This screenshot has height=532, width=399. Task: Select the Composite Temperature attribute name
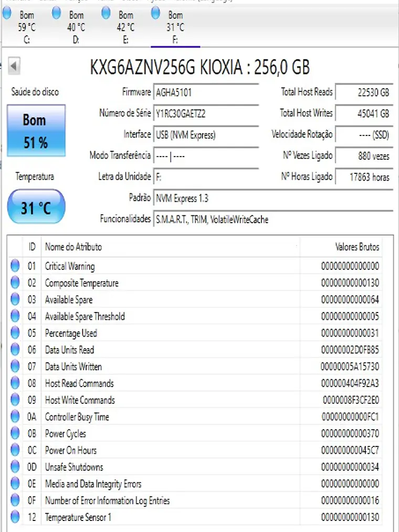click(x=82, y=283)
